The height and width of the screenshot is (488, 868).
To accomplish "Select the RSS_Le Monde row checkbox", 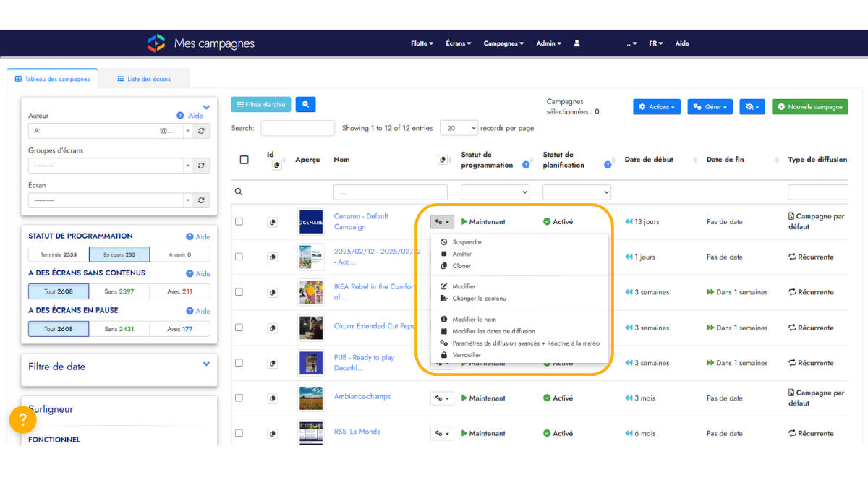I will 239,434.
